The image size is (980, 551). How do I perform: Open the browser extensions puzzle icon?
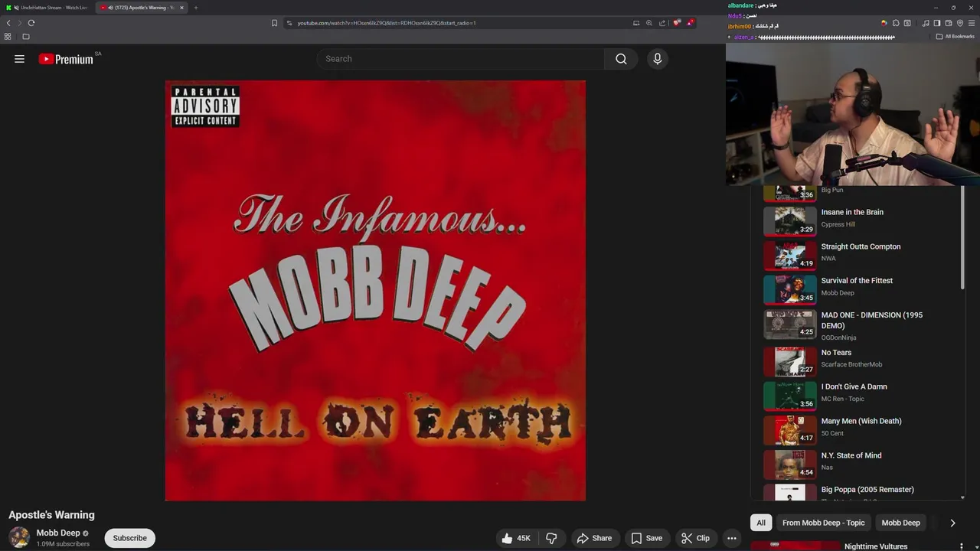tap(896, 23)
